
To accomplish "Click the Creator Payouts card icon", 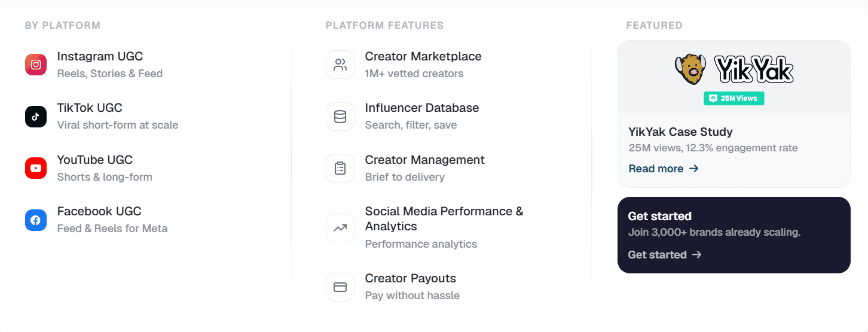I will (x=340, y=287).
